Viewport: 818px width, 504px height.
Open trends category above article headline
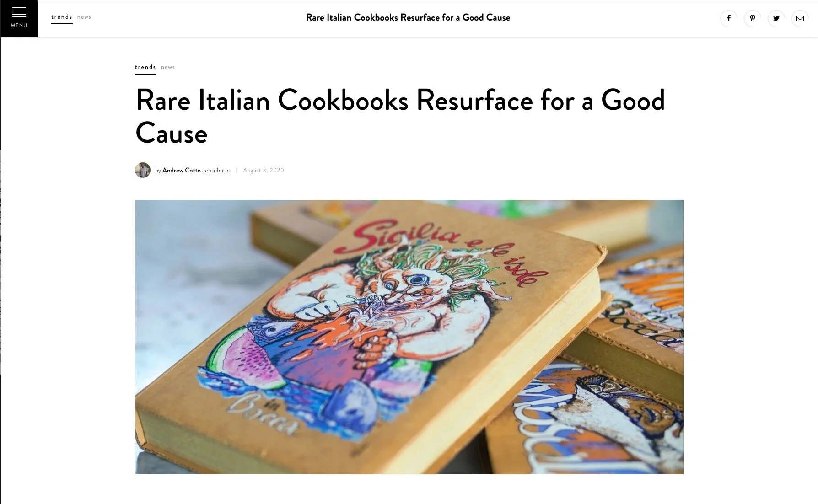(145, 67)
